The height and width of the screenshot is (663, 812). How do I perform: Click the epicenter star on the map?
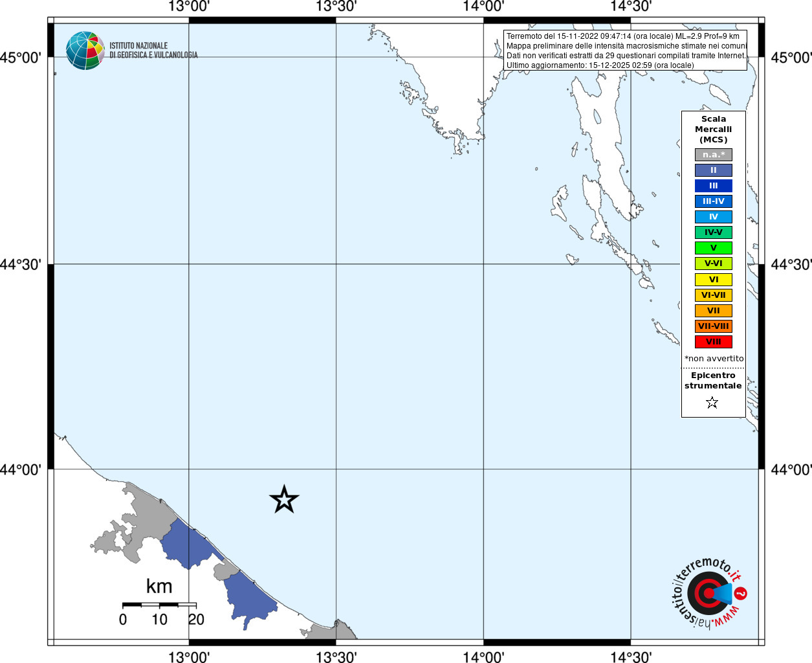pos(284,499)
